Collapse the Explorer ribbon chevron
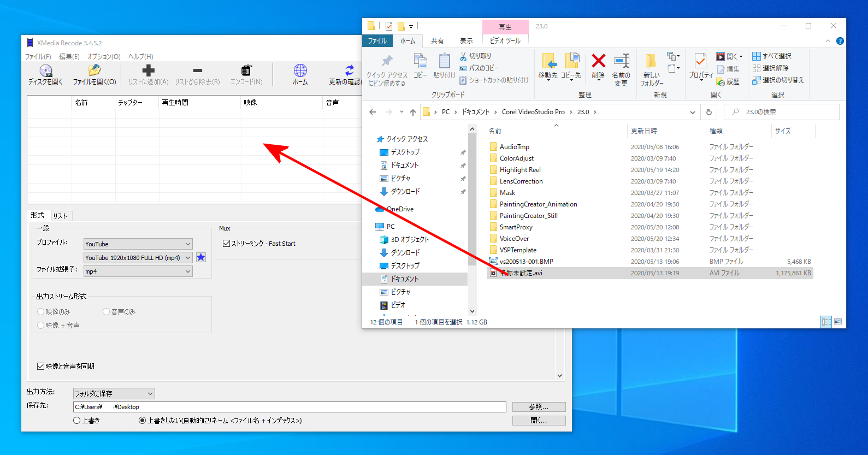Screen dimensions: 868x455 coord(828,41)
